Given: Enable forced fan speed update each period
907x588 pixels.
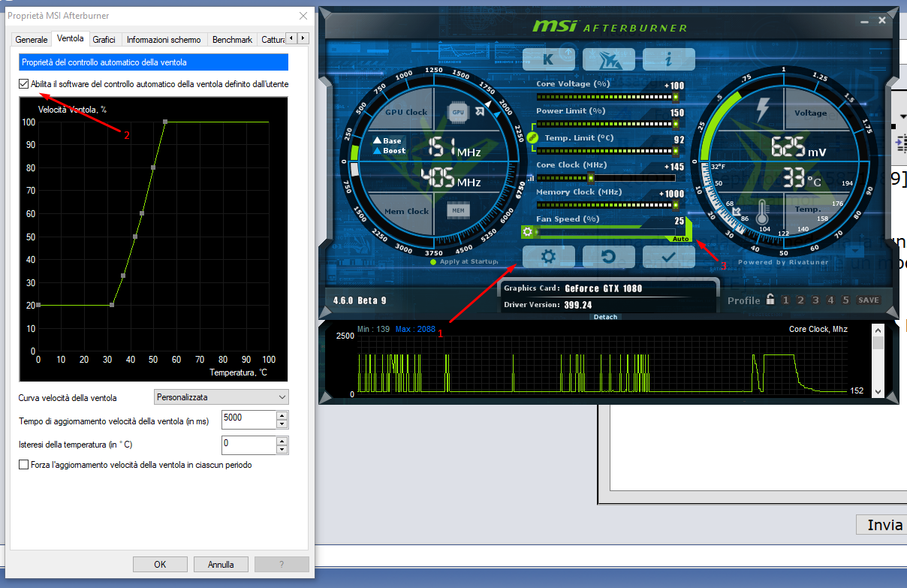Looking at the screenshot, I should [x=24, y=465].
